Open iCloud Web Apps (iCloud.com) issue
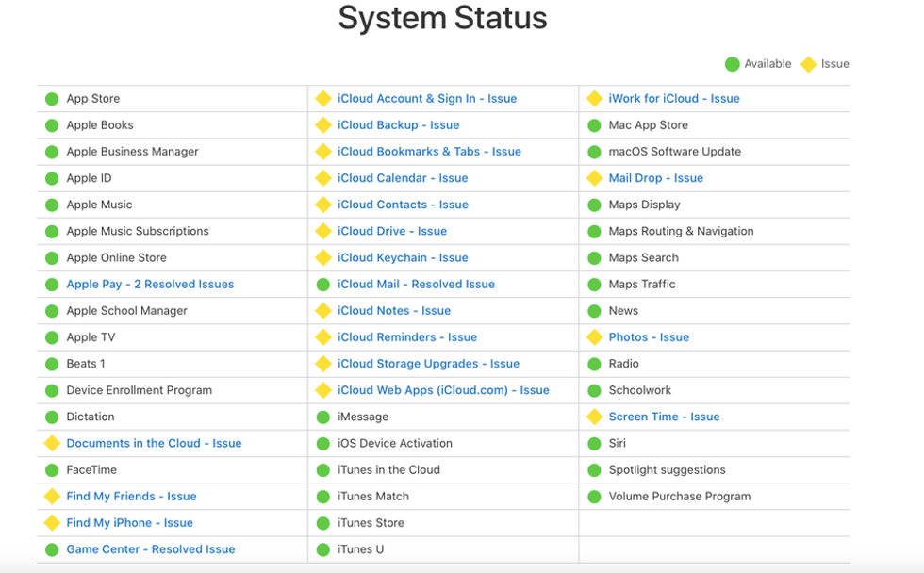The height and width of the screenshot is (573, 924). click(x=443, y=390)
